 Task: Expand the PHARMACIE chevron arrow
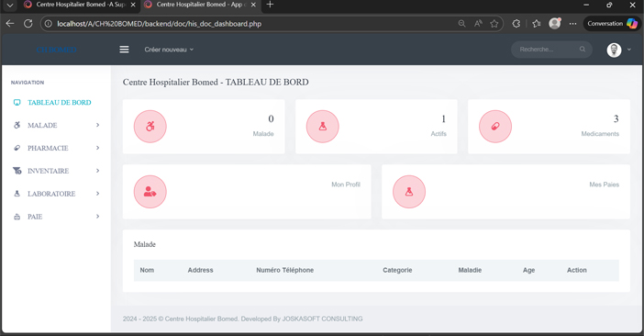pos(98,148)
